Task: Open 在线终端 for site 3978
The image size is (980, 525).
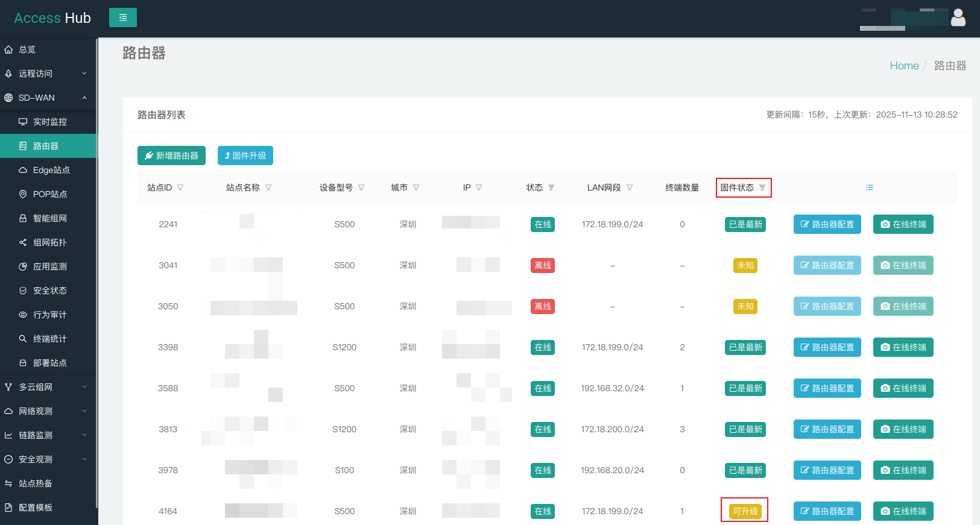Action: tap(903, 470)
